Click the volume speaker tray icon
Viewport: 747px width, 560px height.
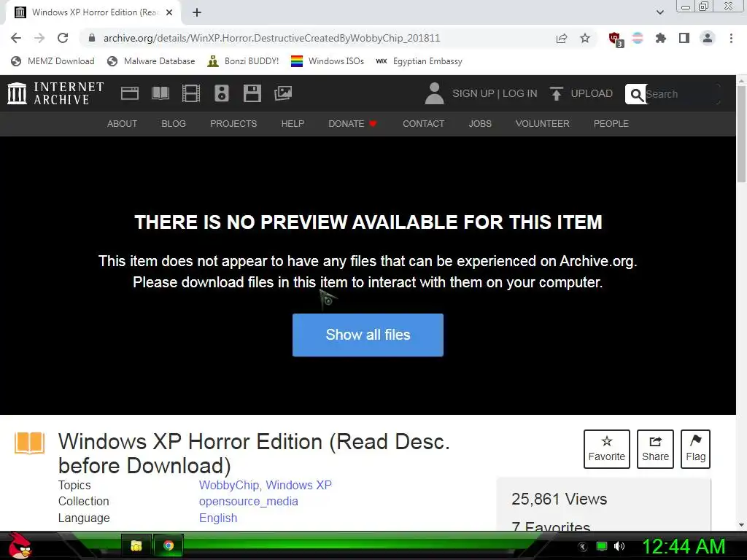[619, 546]
